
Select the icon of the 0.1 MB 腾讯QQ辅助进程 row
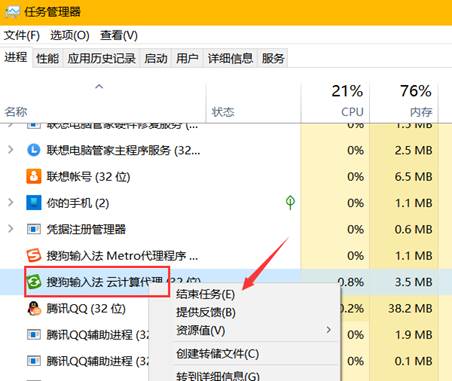coord(34,361)
